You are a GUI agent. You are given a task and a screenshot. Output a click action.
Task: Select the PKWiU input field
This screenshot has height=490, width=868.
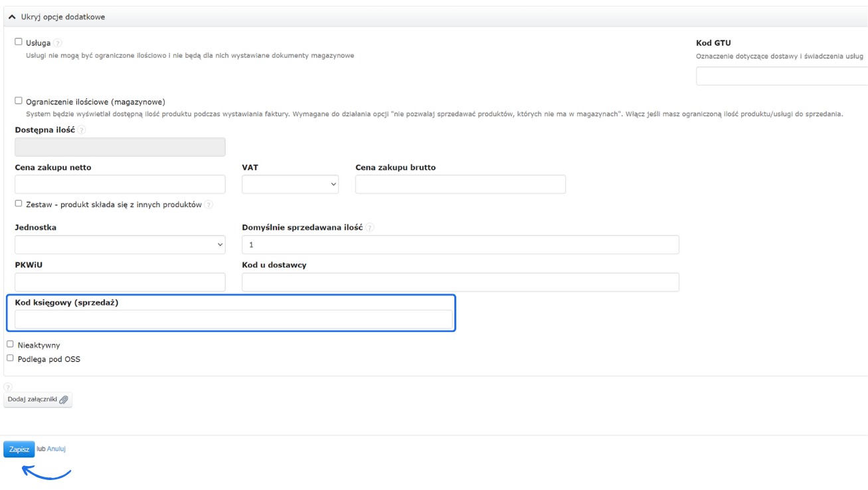click(x=120, y=282)
